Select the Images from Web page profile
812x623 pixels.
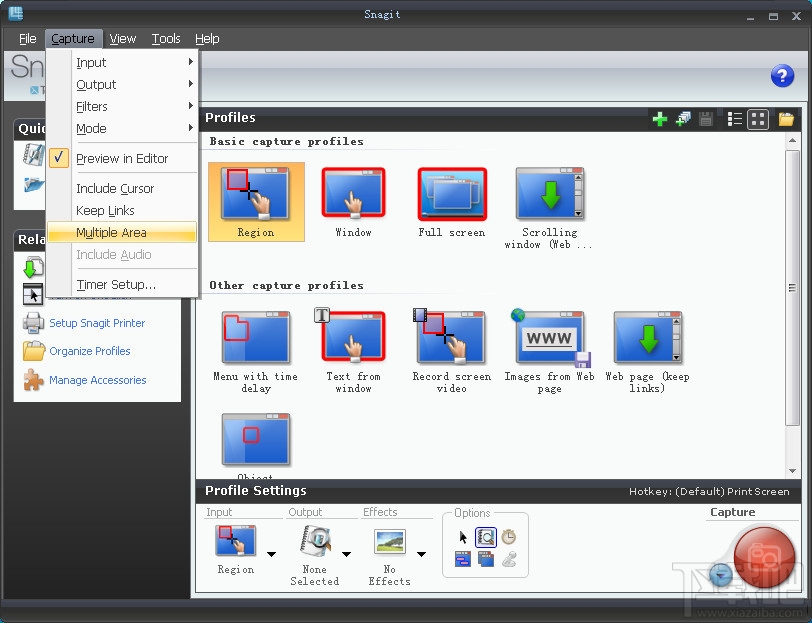pos(548,340)
